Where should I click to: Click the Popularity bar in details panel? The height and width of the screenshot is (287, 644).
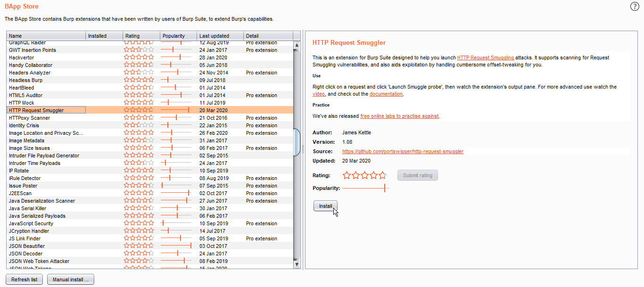pyautogui.click(x=366, y=188)
